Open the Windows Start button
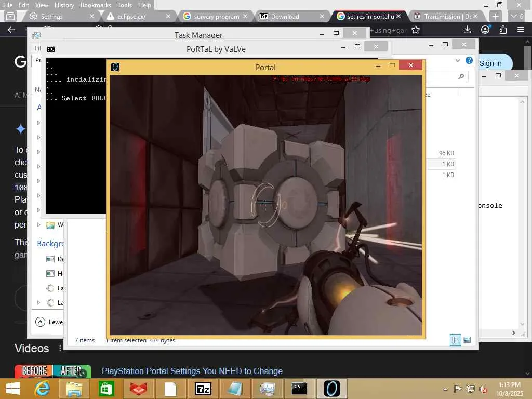Image resolution: width=532 pixels, height=399 pixels. (13, 389)
